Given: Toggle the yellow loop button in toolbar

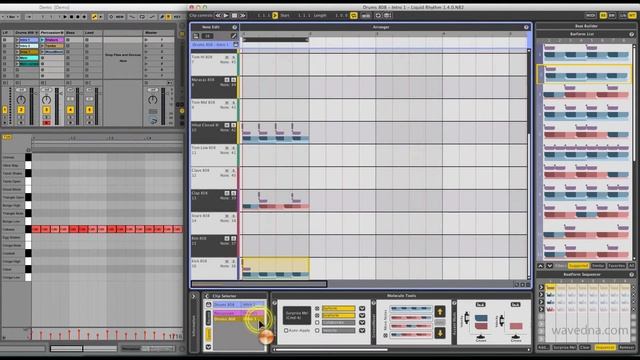Looking at the screenshot, I should pyautogui.click(x=353, y=16).
